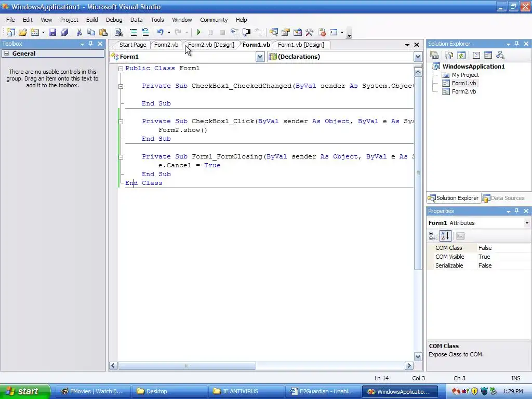
Task: Select WindowsApplication1 project node
Action: (473, 66)
